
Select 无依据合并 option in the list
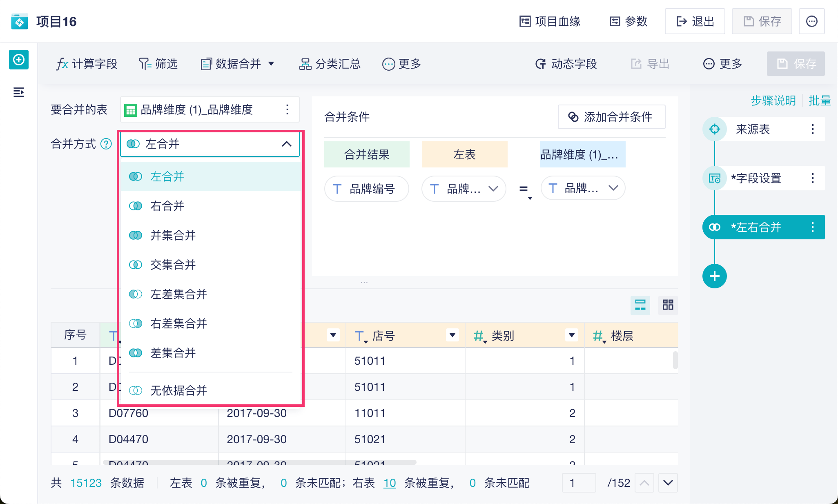click(x=179, y=390)
